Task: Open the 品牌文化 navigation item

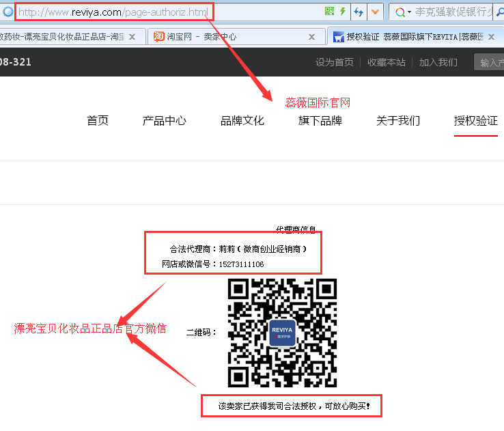Action: click(242, 121)
